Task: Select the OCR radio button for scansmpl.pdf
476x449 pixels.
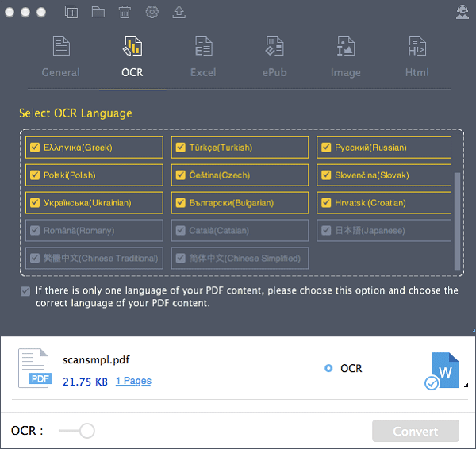Action: pyautogui.click(x=328, y=368)
